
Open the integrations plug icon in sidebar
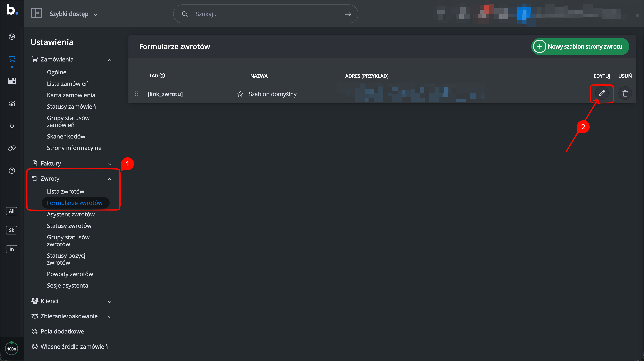pyautogui.click(x=12, y=126)
